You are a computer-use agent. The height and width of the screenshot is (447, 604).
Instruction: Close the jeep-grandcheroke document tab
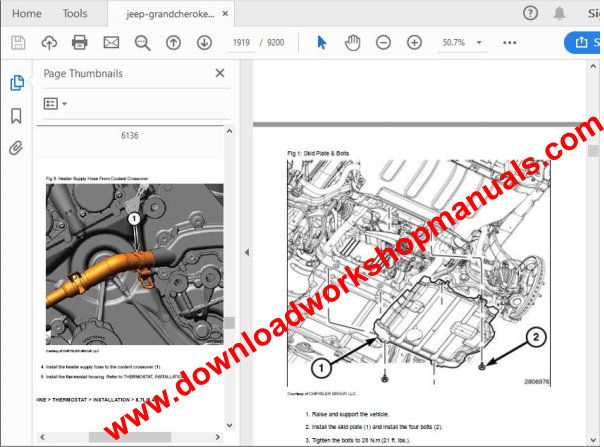(x=225, y=13)
